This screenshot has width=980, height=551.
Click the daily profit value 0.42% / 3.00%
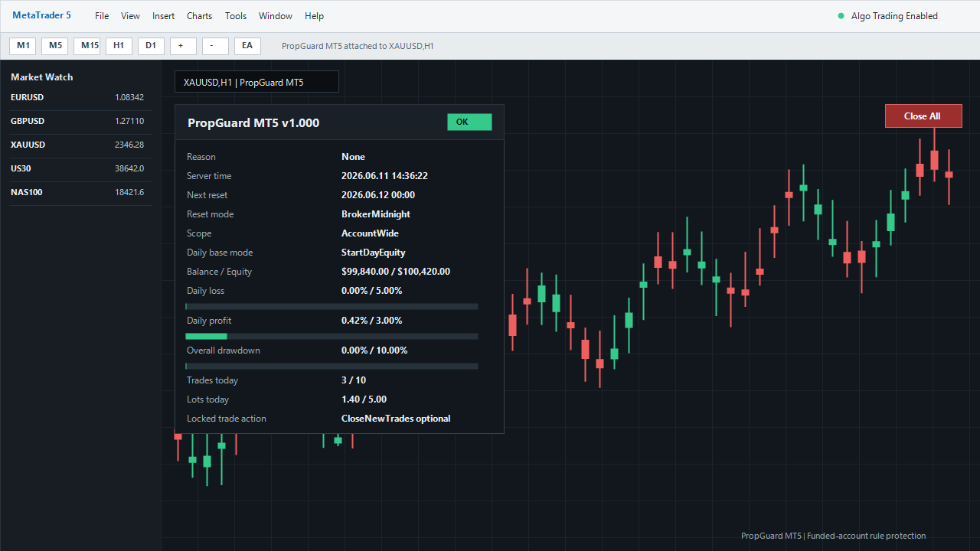(x=371, y=321)
